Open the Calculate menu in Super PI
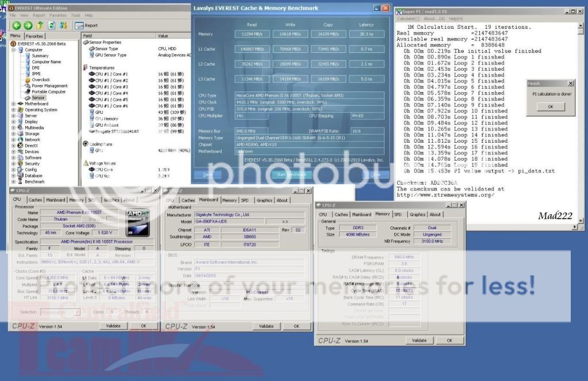588x381 pixels. click(x=409, y=18)
